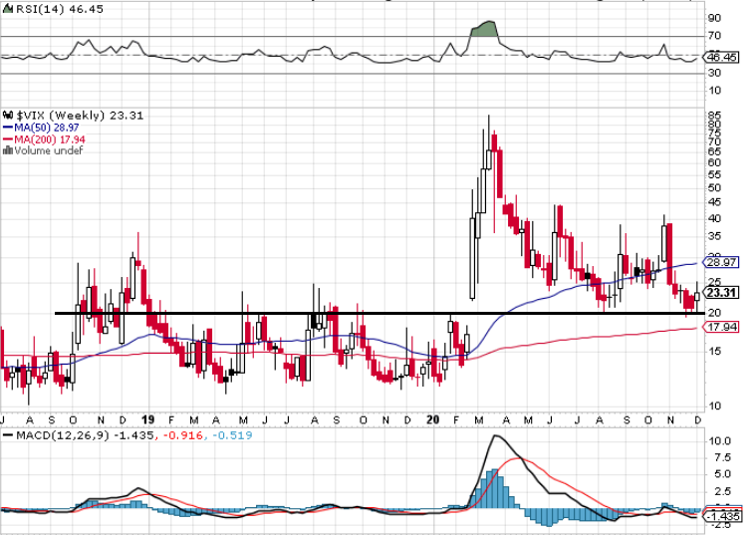Viewport: 756px width, 535px height.
Task: Click the -1.435 MACD value tag
Action: tap(721, 516)
